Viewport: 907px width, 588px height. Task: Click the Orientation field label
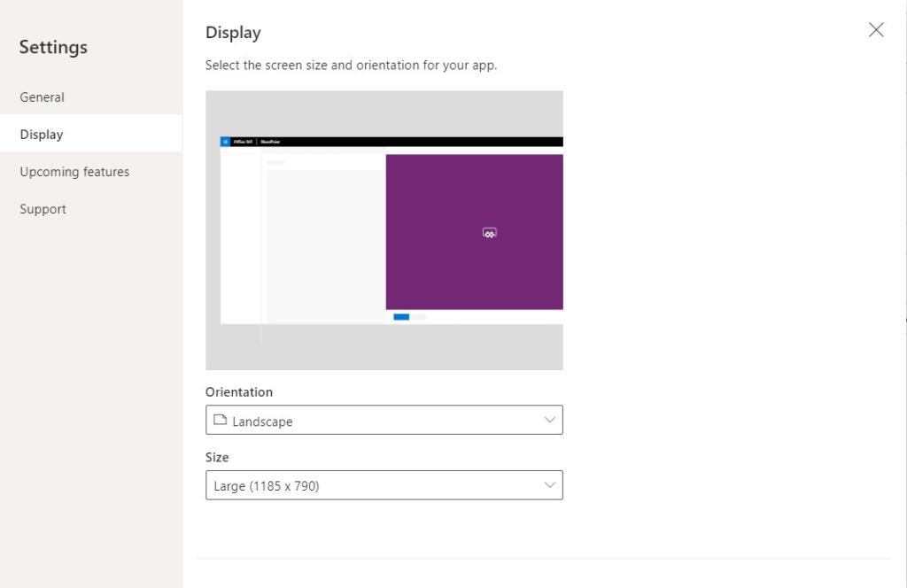click(x=239, y=392)
